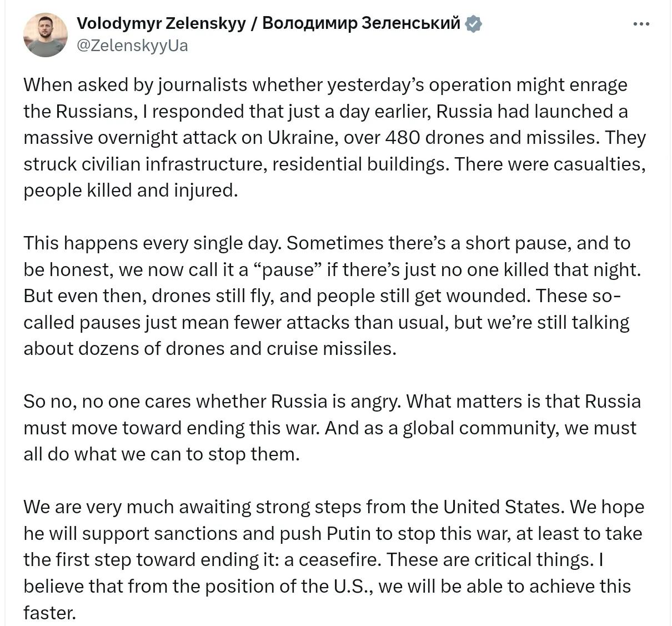Click the word 'Putin' in the tweet text
The height and width of the screenshot is (626, 672).
[x=348, y=533]
